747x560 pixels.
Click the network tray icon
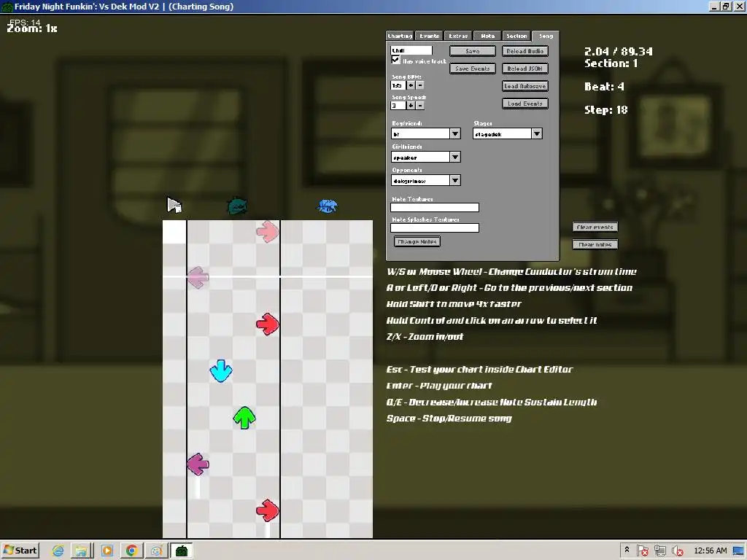[x=659, y=551]
